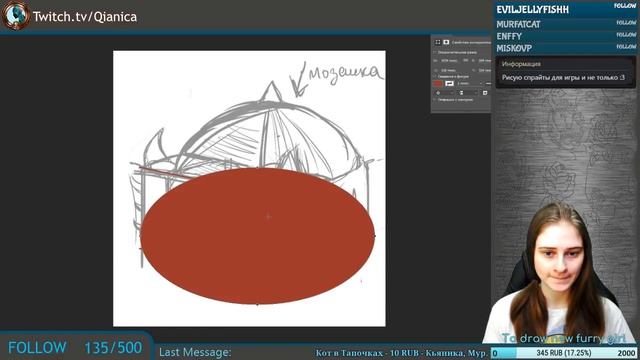The height and width of the screenshot is (360, 640).
Task: Click the Информация panel heading
Action: click(521, 64)
